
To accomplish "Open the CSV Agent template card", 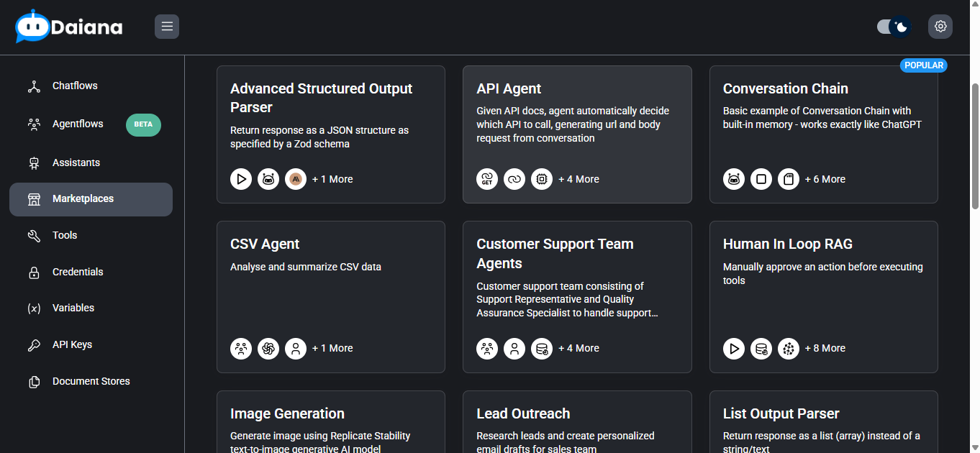I will 330,296.
